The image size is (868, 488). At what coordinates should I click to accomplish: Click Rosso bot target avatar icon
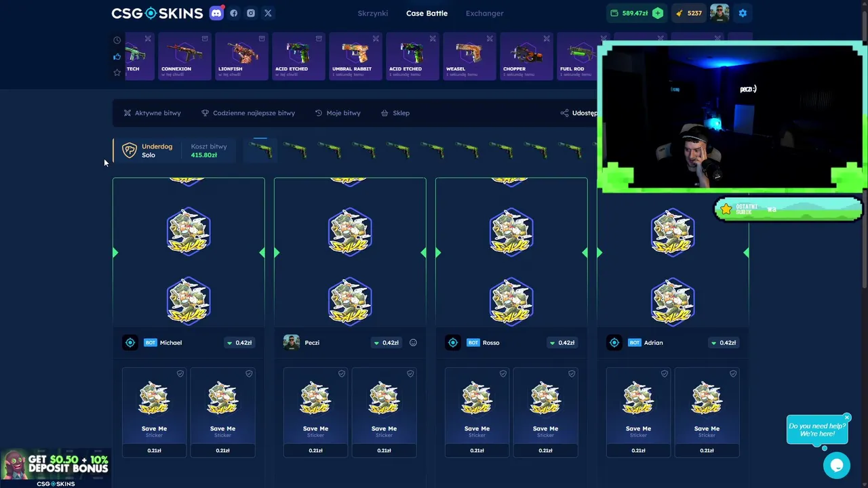453,343
